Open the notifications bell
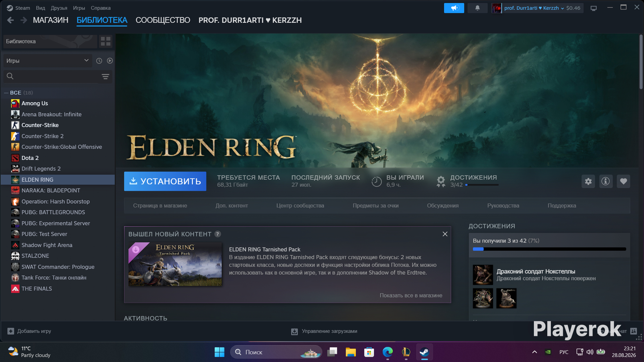Viewport: 644px width, 362px height. (x=477, y=8)
